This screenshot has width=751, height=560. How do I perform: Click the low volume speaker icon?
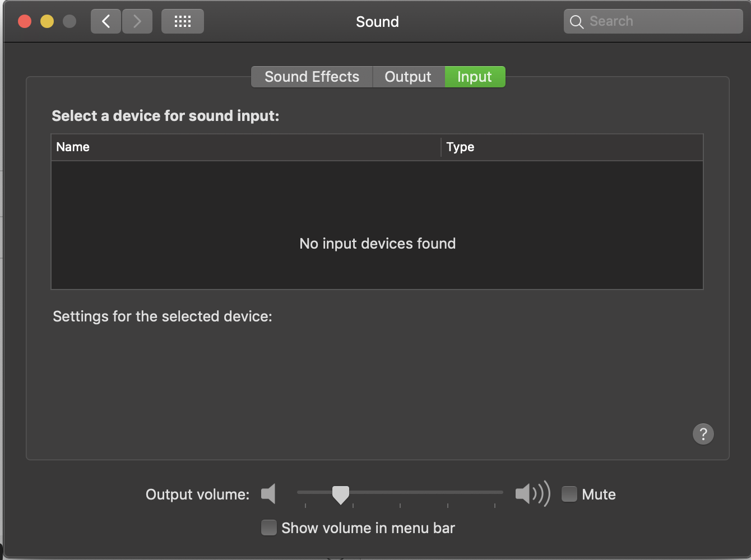(269, 494)
